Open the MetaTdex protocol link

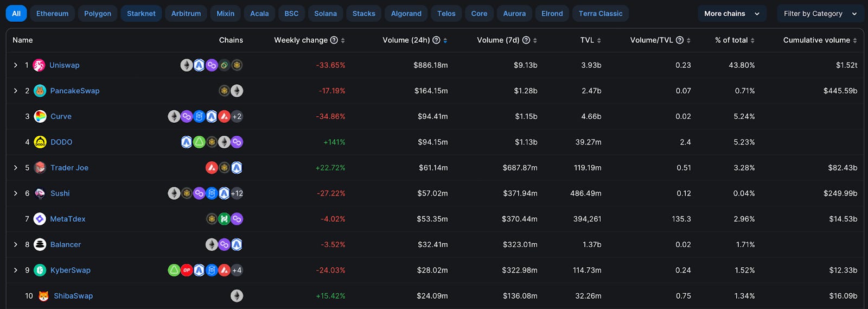point(68,219)
